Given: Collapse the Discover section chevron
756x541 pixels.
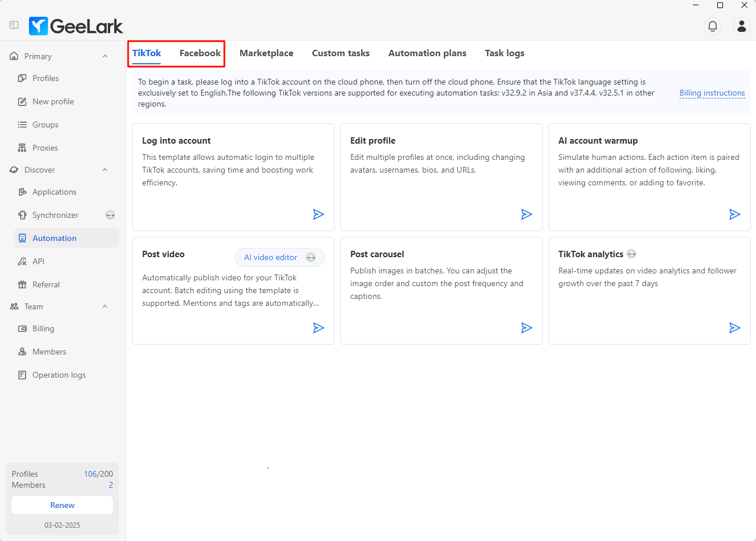Looking at the screenshot, I should click(x=105, y=170).
